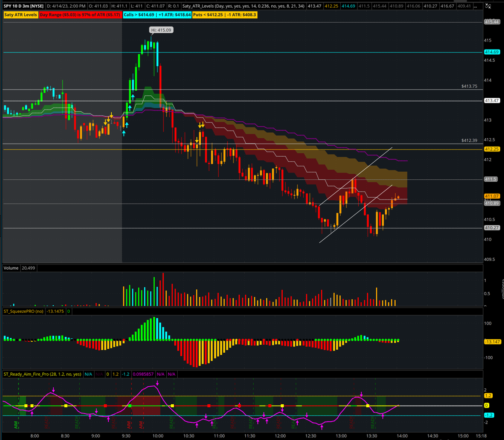
Task: Click the orange 411.07 last price bubble
Action: click(491, 196)
